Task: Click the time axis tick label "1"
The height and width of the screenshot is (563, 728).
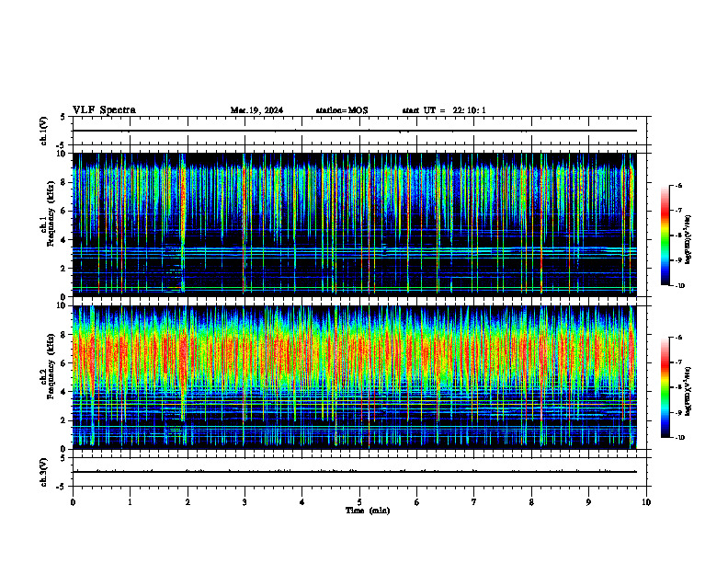Action: [131, 502]
